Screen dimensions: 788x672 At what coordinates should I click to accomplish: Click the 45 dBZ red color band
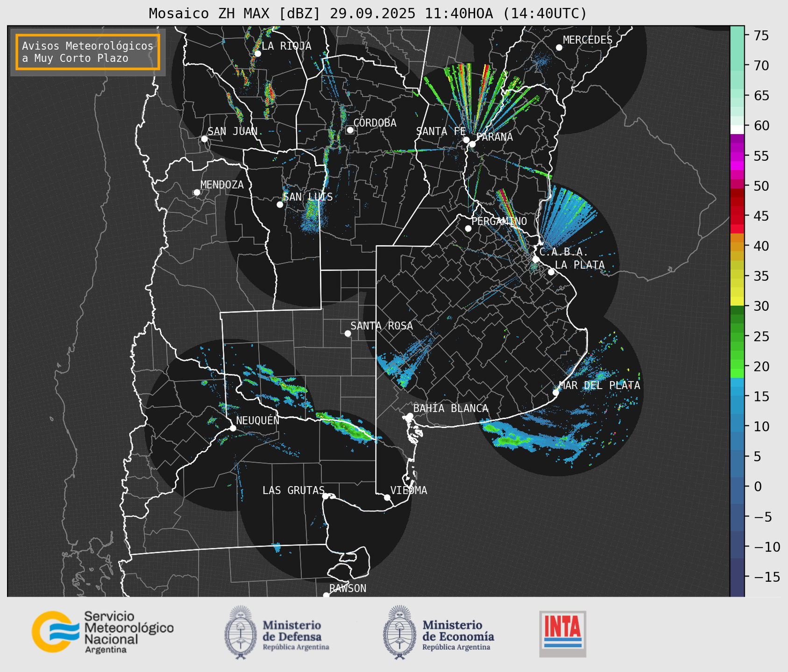pyautogui.click(x=737, y=216)
